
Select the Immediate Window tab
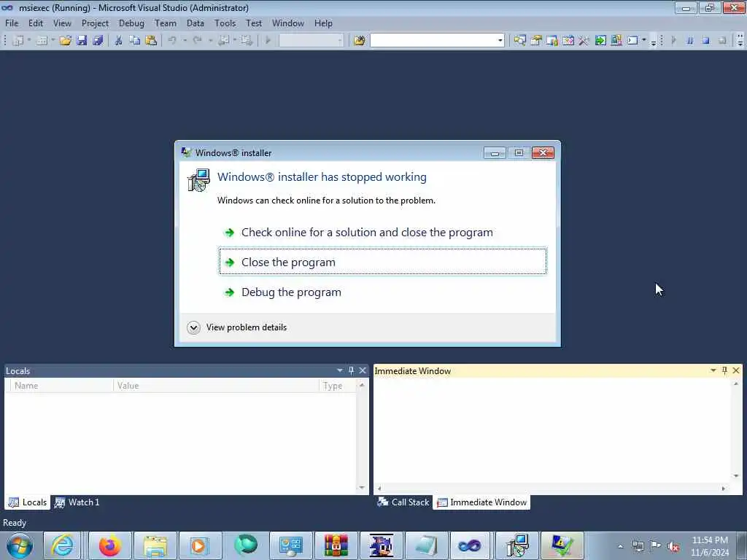click(x=481, y=502)
